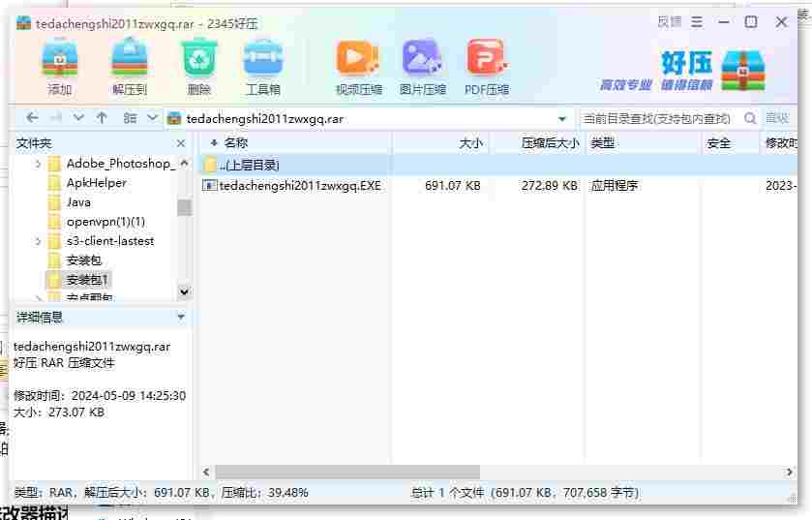Click the 删除 (Delete) trash icon
The height and width of the screenshot is (520, 812).
(198, 68)
